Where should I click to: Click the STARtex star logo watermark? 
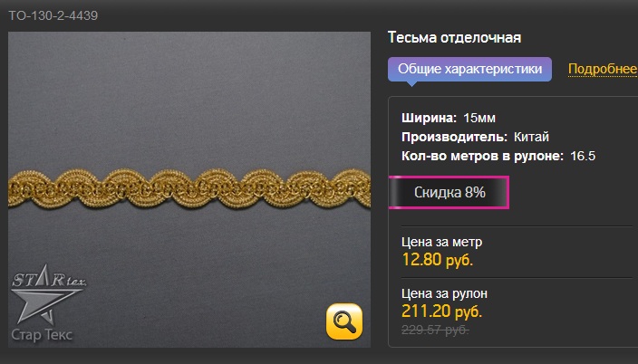(48, 293)
